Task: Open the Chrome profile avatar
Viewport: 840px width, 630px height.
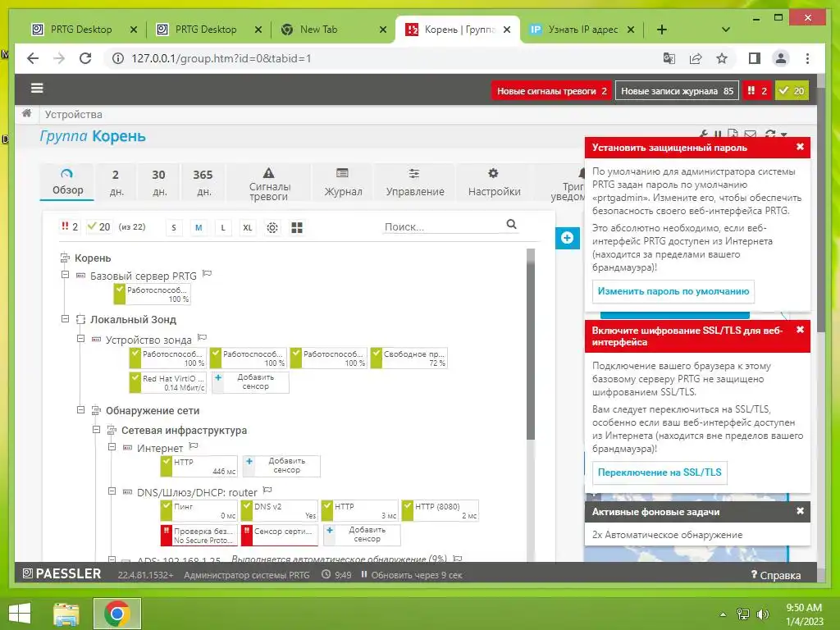Action: coord(781,58)
